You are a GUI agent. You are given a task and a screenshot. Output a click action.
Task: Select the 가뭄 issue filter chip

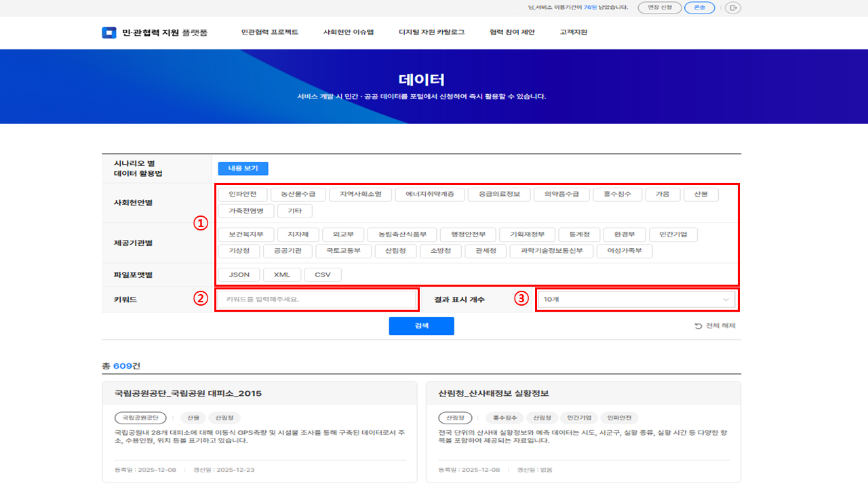coord(662,195)
